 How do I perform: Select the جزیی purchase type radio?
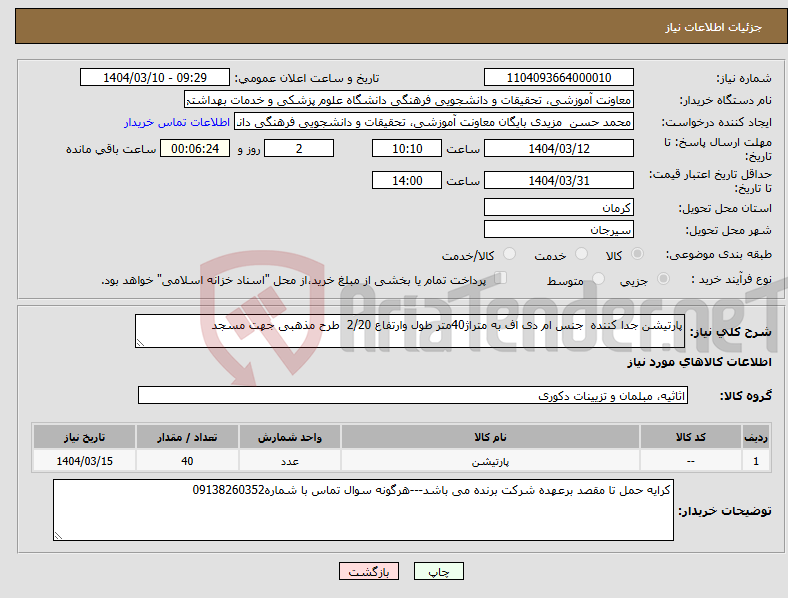tap(663, 278)
